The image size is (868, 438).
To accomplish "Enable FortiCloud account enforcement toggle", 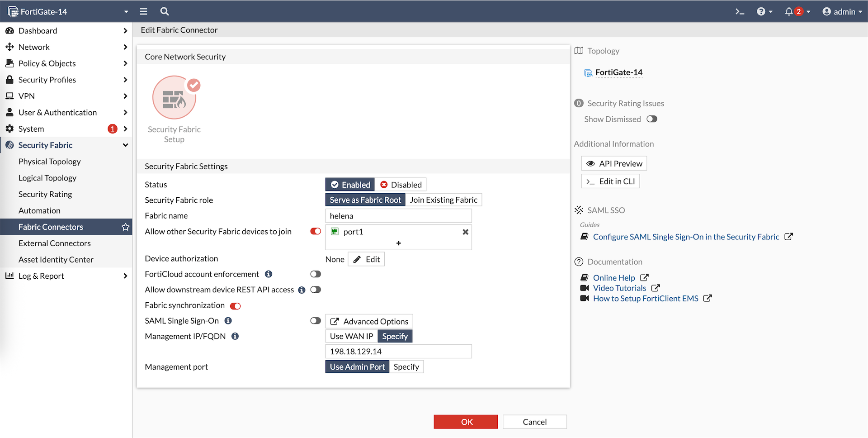I will (x=316, y=274).
